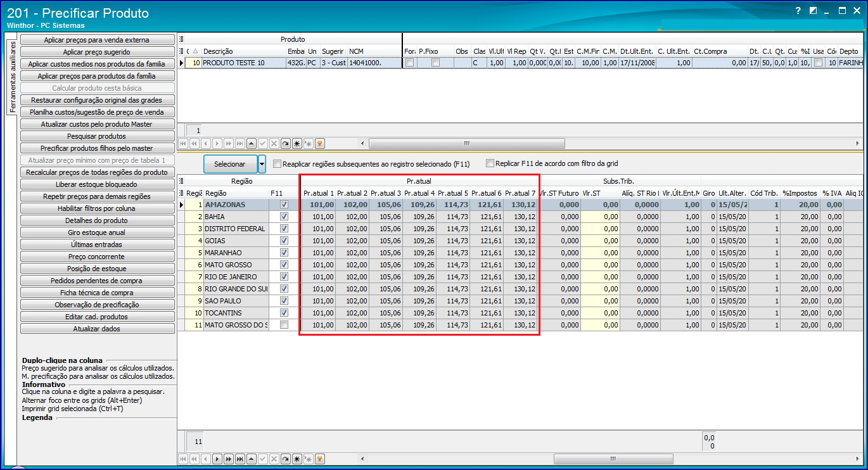Enable F11 checkbox for MATO GROSSO DO S row
Screen dimensions: 868x470
pos(284,325)
